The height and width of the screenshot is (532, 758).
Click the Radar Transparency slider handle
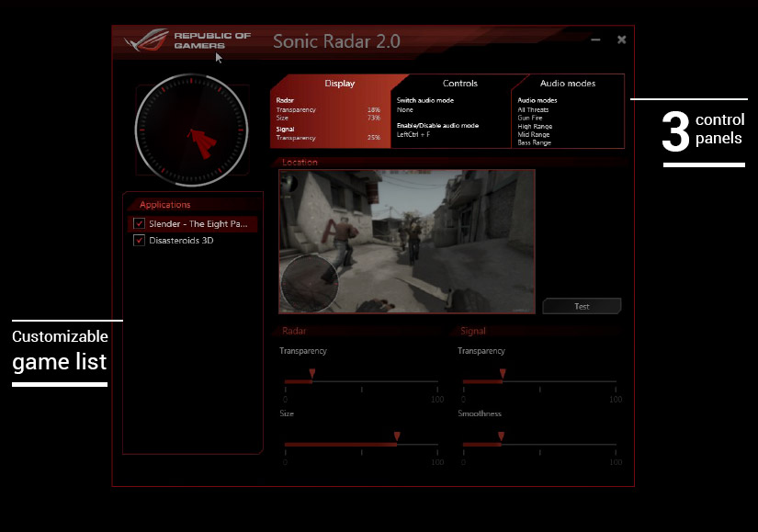click(x=311, y=374)
